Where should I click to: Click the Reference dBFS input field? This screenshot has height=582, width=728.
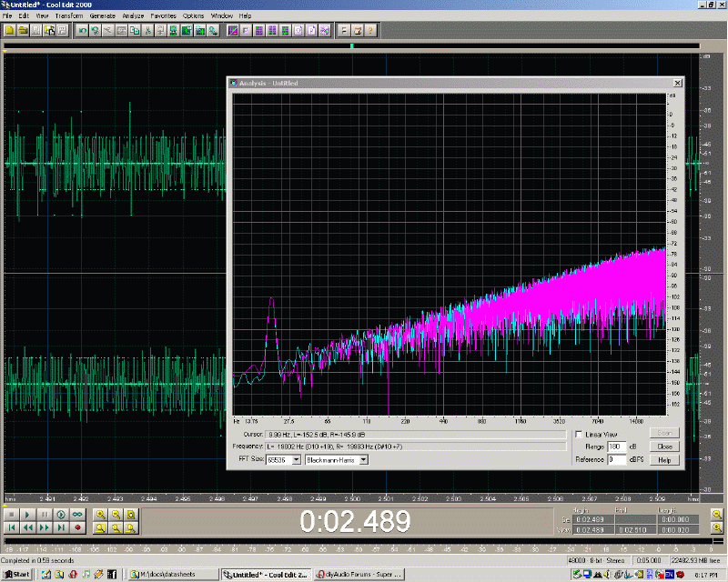(617, 459)
